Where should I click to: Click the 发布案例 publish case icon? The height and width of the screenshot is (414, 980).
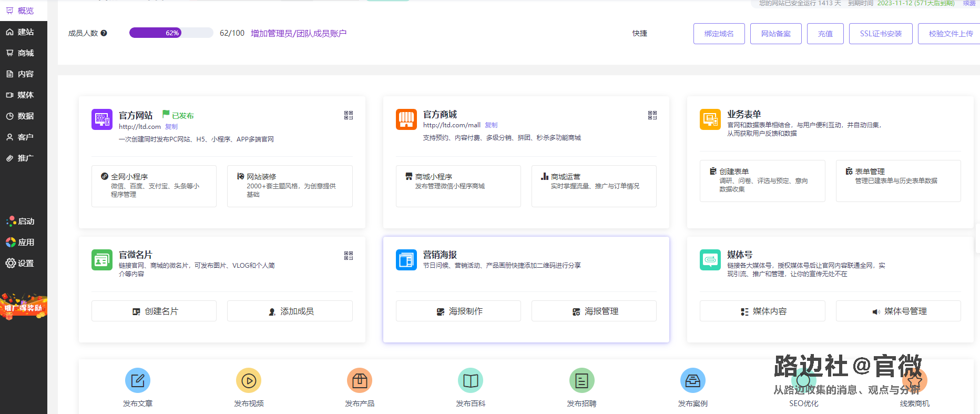[x=692, y=380]
